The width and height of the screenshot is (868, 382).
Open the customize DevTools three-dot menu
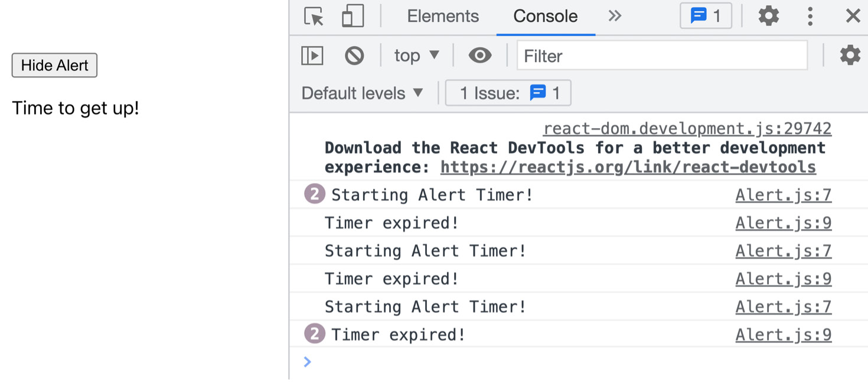(x=809, y=16)
